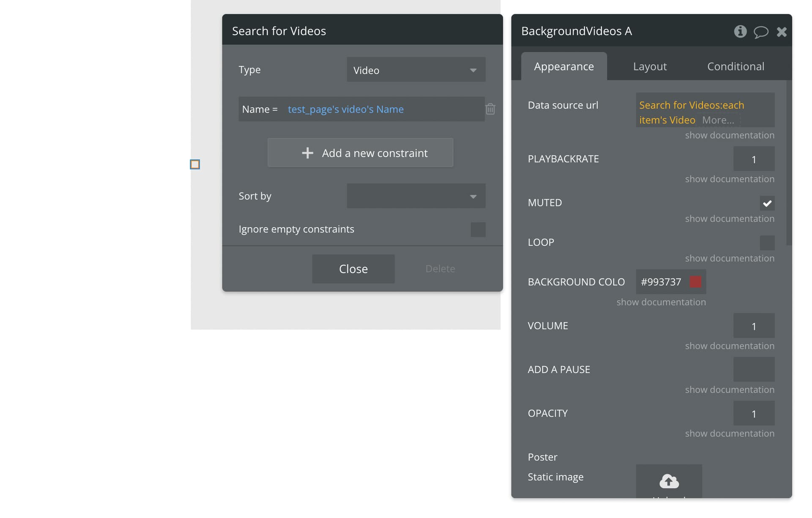Click the static image upload cloud icon
812x518 pixels.
click(x=669, y=481)
